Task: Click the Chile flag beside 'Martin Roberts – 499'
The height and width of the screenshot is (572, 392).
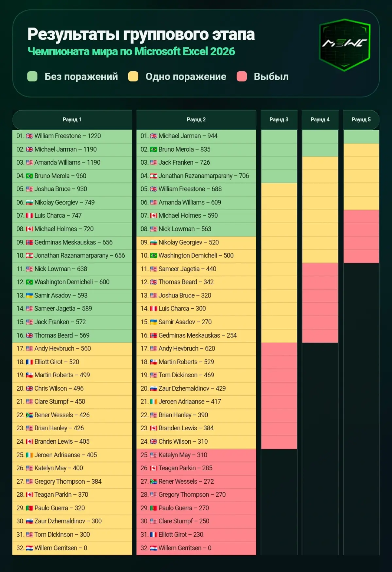Action: point(29,375)
